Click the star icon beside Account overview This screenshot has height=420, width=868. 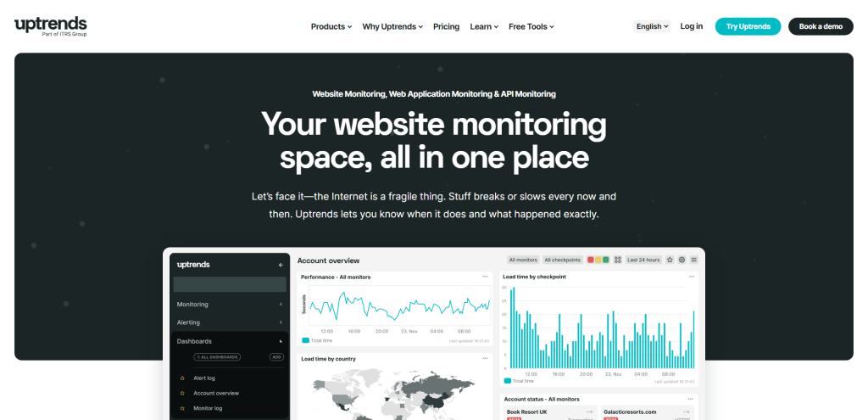[182, 394]
